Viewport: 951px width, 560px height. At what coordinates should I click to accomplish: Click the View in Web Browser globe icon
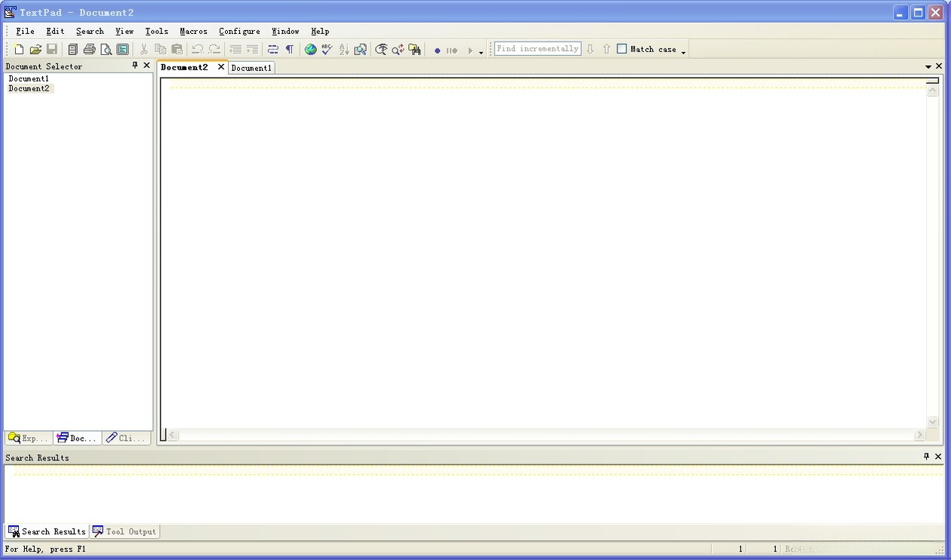click(x=310, y=49)
